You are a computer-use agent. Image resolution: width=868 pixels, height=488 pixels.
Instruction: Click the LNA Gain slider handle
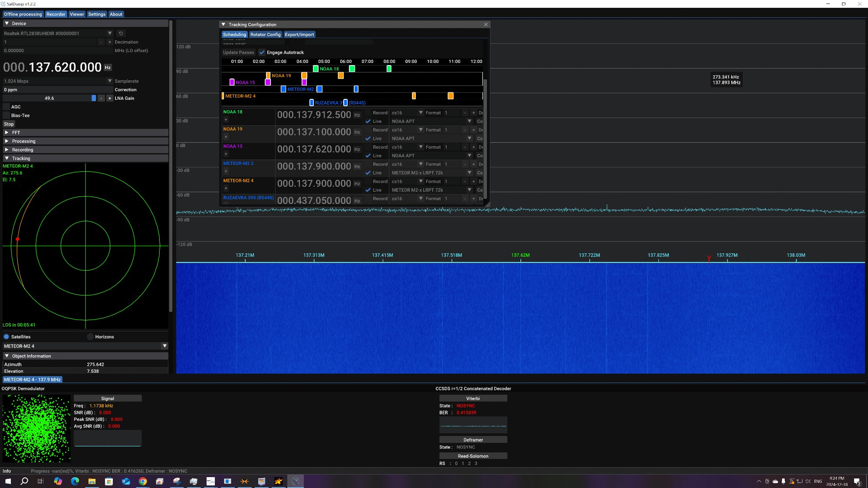coord(94,98)
